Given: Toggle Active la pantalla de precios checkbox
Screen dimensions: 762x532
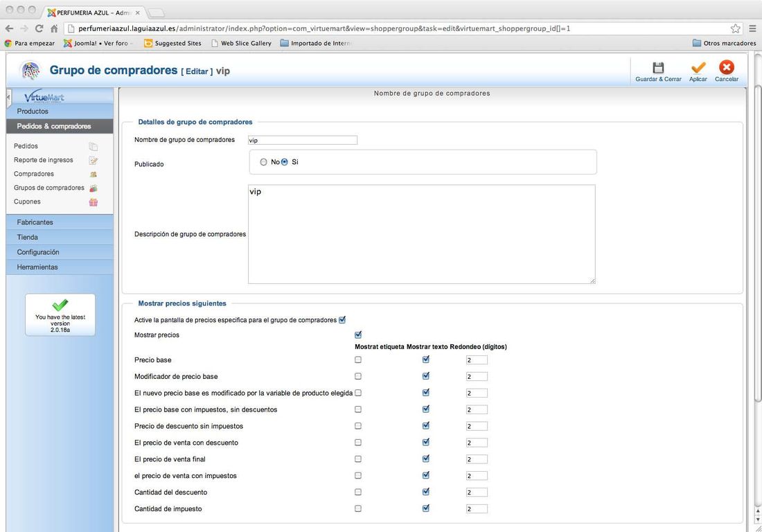Looking at the screenshot, I should [x=342, y=320].
